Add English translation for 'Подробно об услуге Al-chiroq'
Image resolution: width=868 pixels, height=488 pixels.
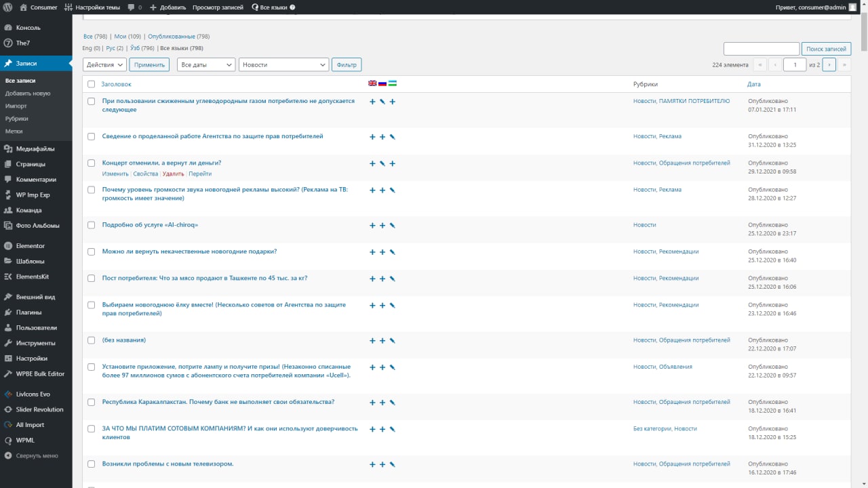(x=372, y=225)
